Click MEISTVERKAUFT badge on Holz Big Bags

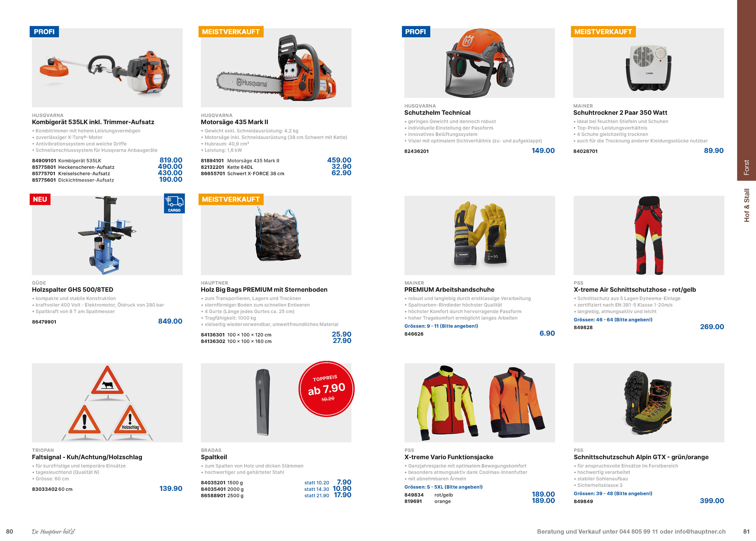click(x=231, y=199)
